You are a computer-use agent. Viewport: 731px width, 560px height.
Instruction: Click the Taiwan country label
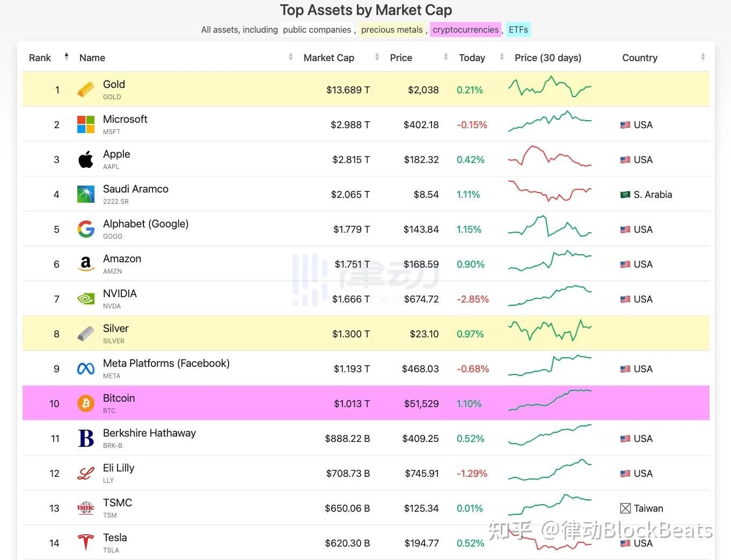pyautogui.click(x=648, y=509)
